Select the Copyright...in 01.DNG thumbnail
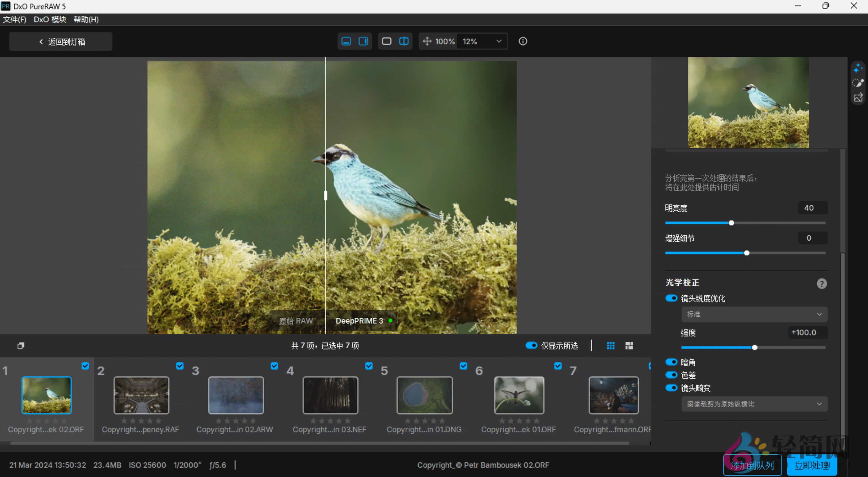868x477 pixels. tap(424, 395)
